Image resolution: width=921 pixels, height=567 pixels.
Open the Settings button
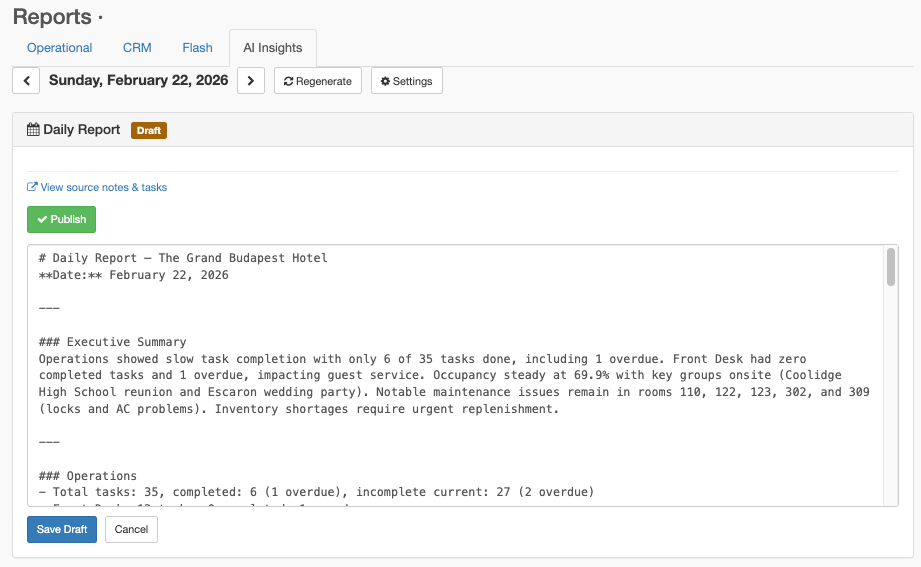(x=406, y=80)
